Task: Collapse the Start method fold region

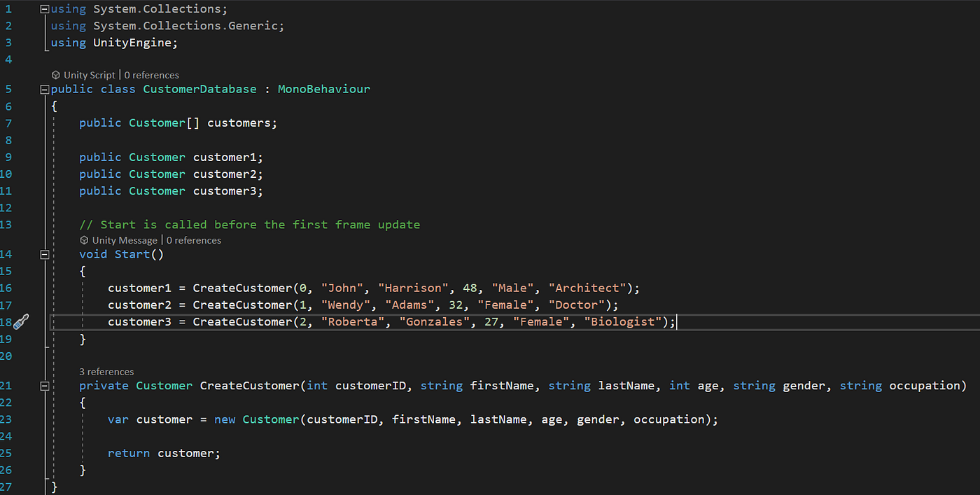Action: [43, 255]
